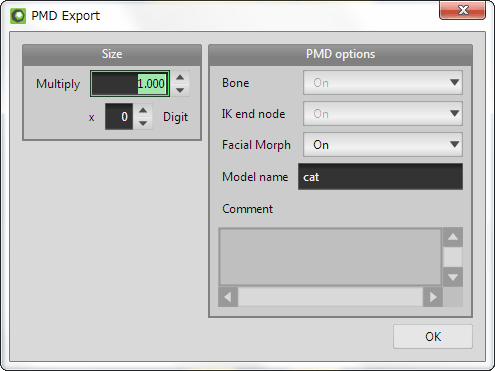Click the Model name field containing cat
Viewport: 495px width, 371px height.
pos(380,177)
